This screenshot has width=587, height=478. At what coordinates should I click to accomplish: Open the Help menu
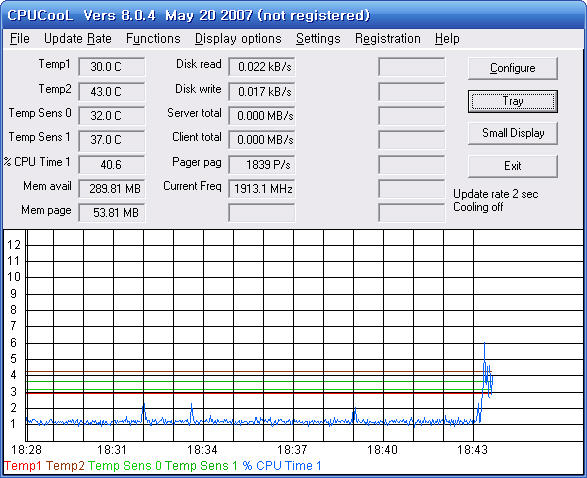tap(447, 39)
